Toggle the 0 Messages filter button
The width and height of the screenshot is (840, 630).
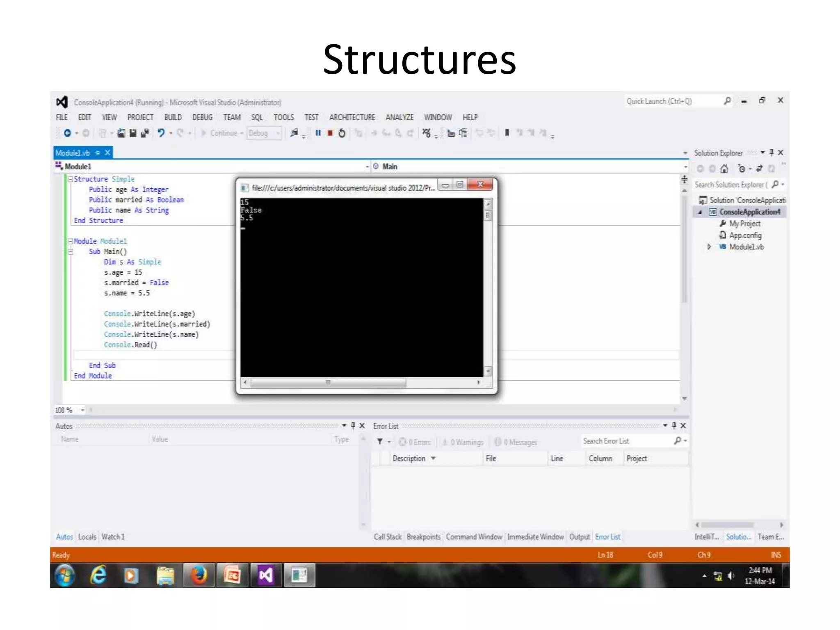point(516,442)
